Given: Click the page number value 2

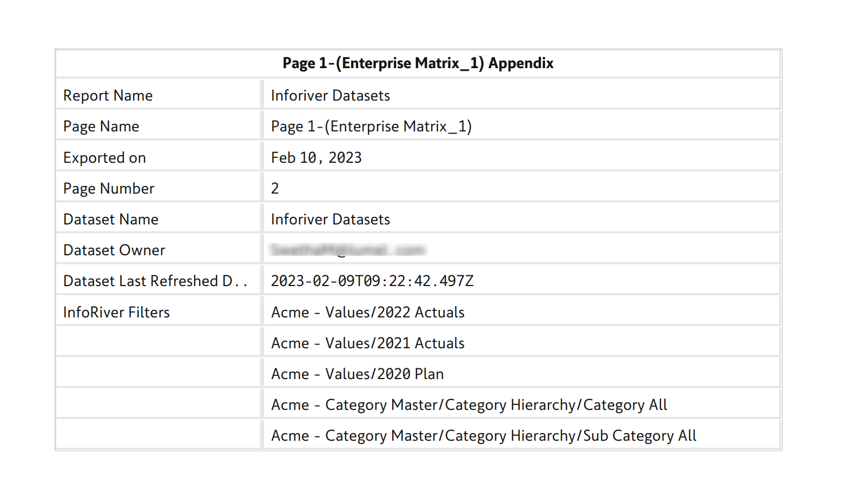Looking at the screenshot, I should click(275, 189).
